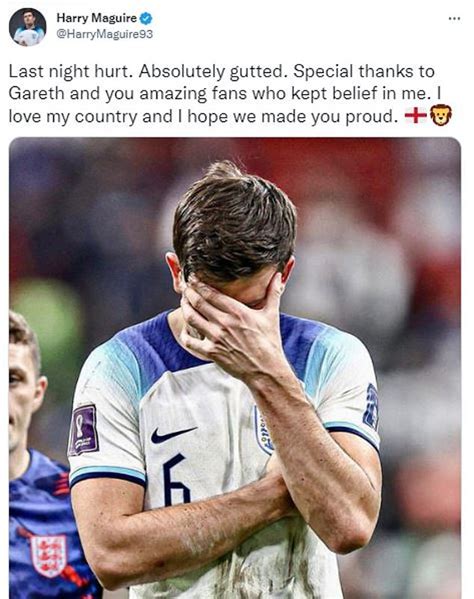Click the England flag emoji
The width and height of the screenshot is (474, 599).
(416, 115)
